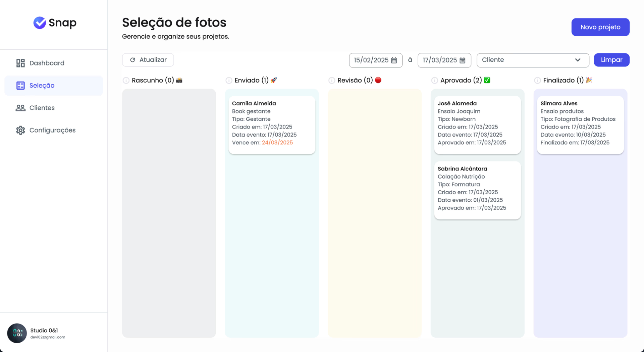Open the Dashboard menu item
644x352 pixels.
[x=54, y=63]
